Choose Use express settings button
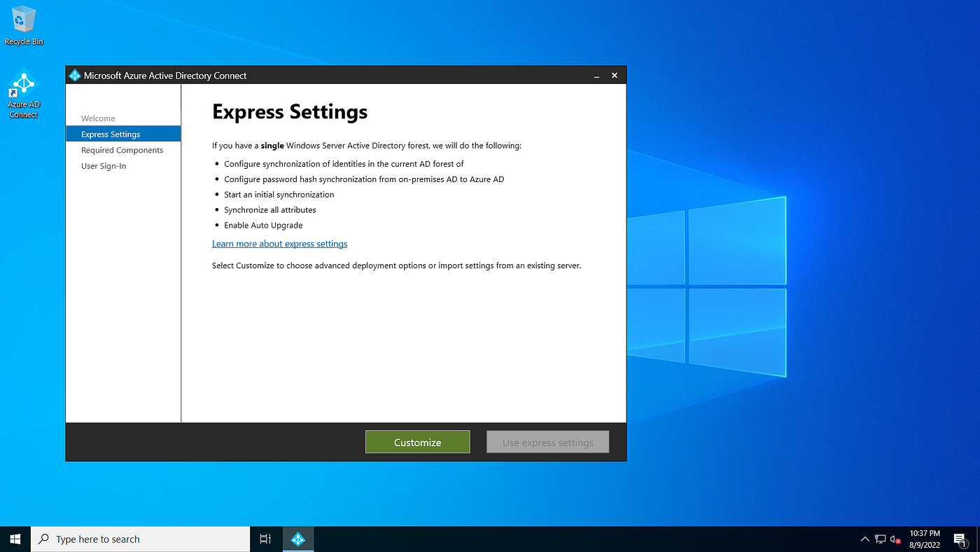Viewport: 980px width, 552px height. (x=548, y=442)
